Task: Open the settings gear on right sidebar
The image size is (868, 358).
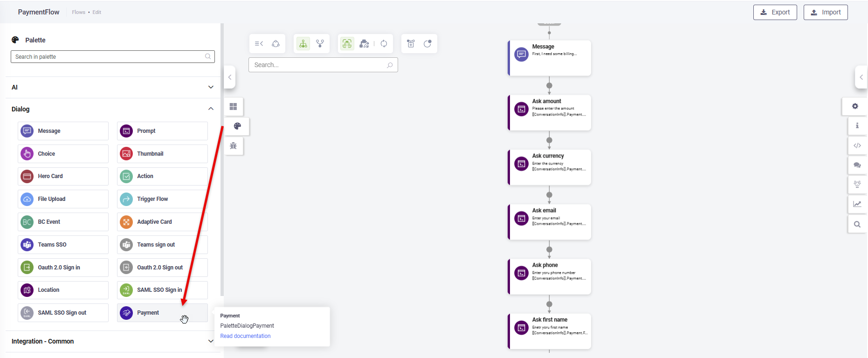Action: pyautogui.click(x=855, y=106)
